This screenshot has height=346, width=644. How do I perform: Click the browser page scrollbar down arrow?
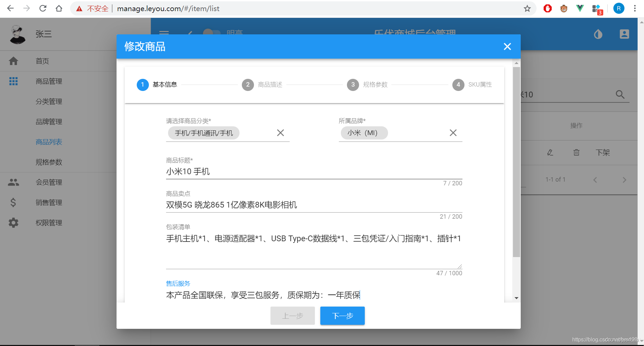click(641, 341)
